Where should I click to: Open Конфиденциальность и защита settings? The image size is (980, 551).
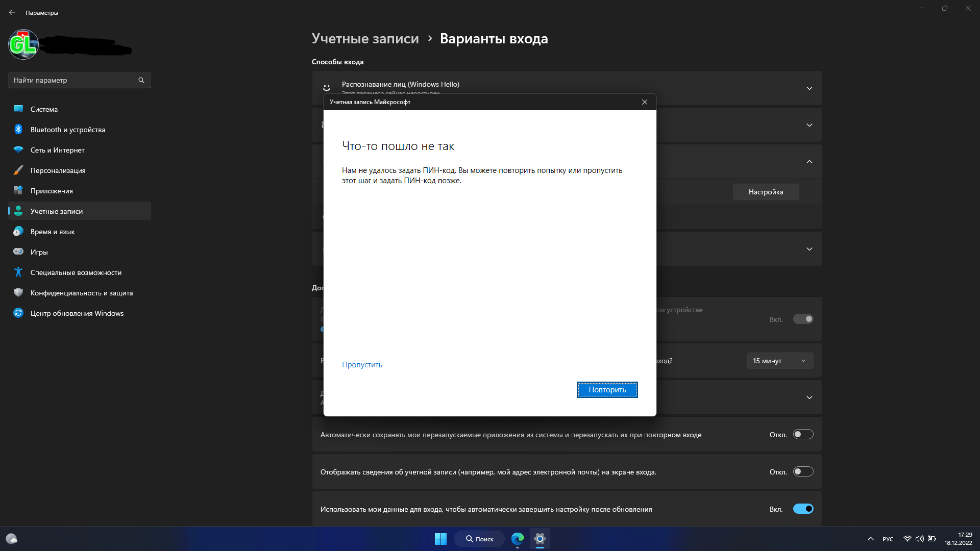(81, 292)
